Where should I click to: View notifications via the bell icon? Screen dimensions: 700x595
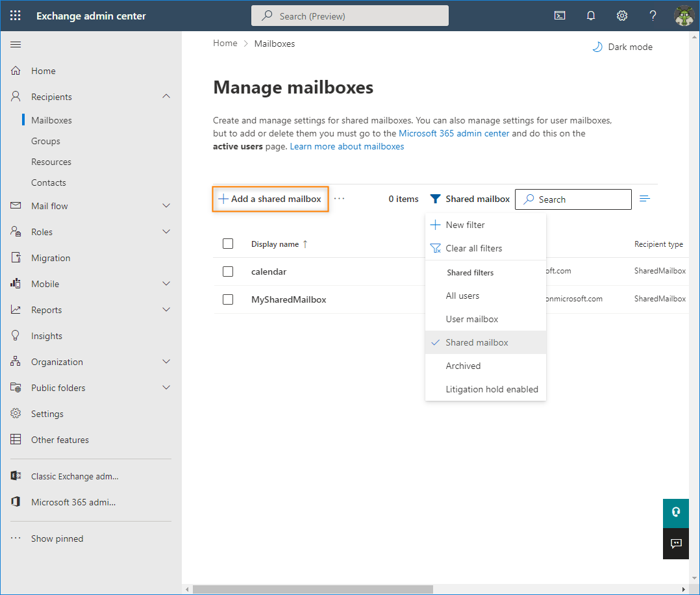[590, 15]
